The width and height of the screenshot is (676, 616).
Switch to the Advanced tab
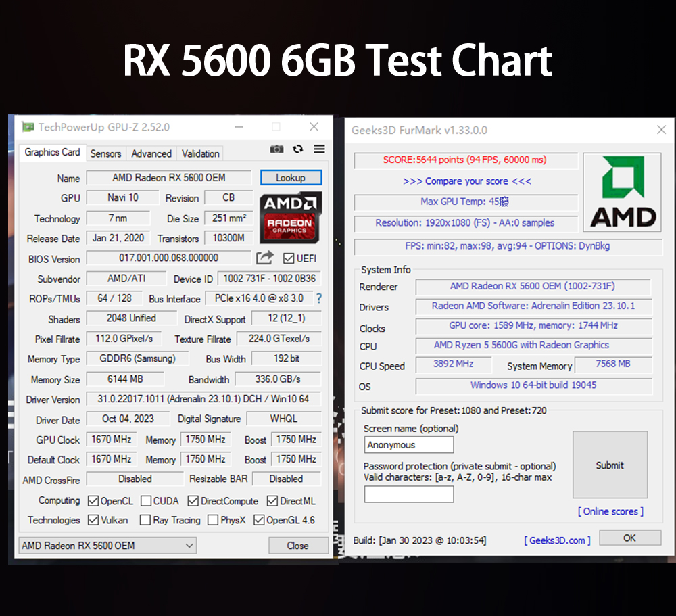click(x=151, y=153)
